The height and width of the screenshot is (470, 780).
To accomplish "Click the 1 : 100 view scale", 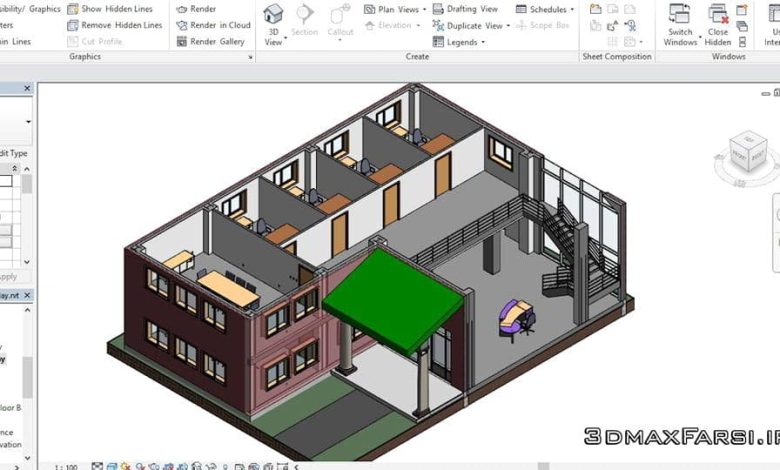I will (66, 467).
